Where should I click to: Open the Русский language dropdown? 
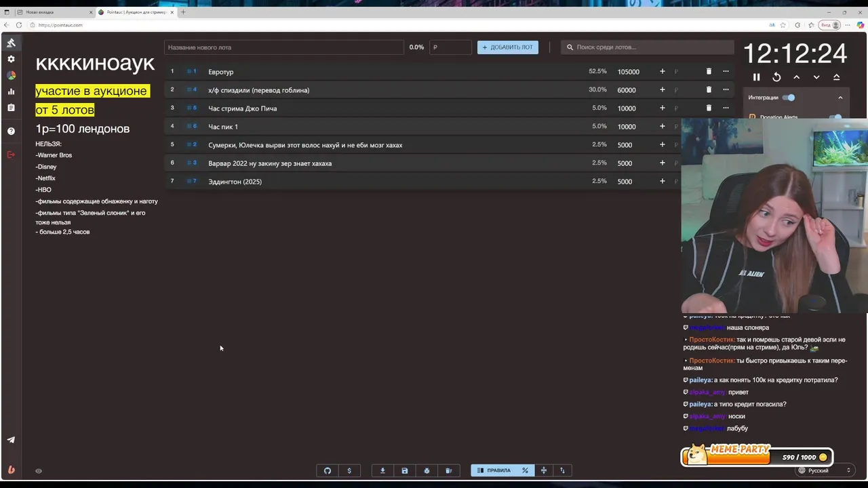tap(824, 470)
